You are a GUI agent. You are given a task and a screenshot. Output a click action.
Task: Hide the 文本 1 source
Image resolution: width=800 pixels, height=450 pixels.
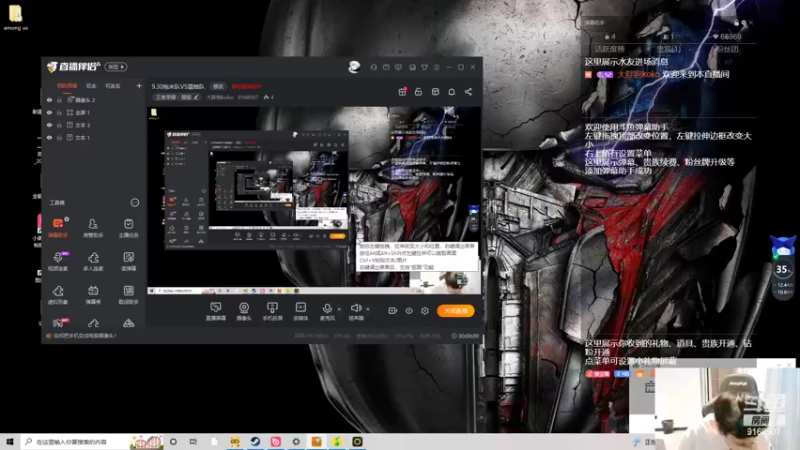[49, 138]
